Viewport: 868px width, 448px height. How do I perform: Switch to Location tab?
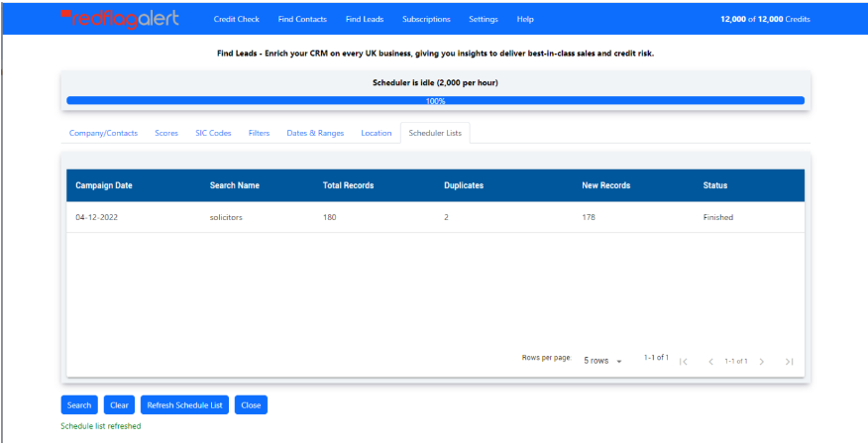(x=377, y=134)
